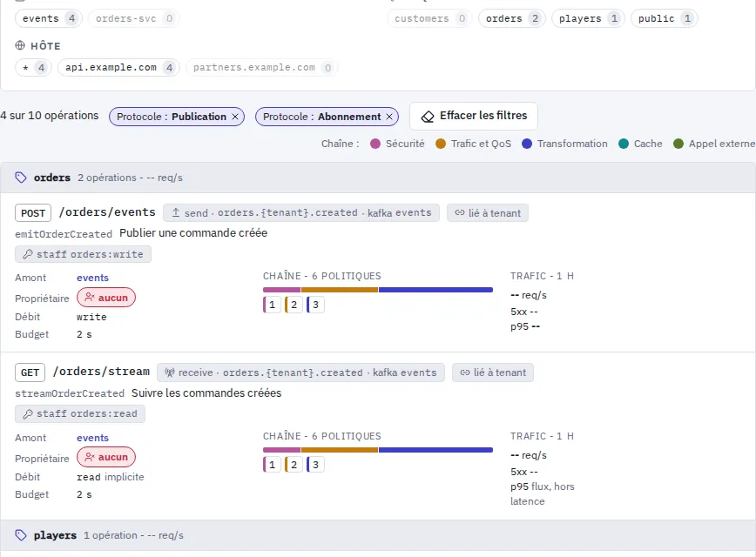Click the key icon in staff orders:read chip
This screenshot has width=756, height=557.
[28, 414]
